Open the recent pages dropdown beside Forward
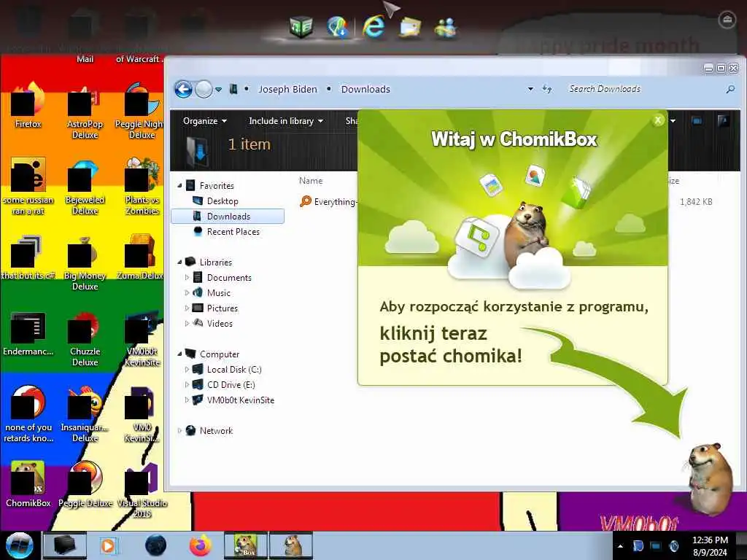The width and height of the screenshot is (747, 560). coord(218,90)
